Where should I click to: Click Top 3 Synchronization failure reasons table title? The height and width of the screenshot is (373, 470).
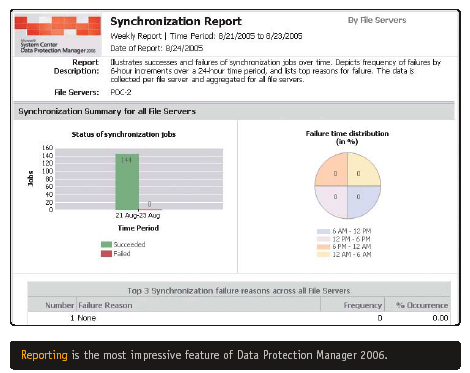[239, 291]
